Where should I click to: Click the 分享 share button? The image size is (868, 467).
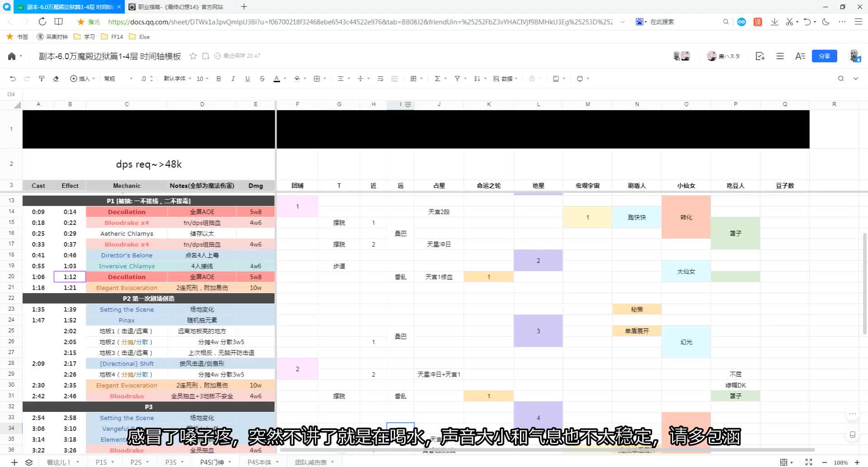825,56
